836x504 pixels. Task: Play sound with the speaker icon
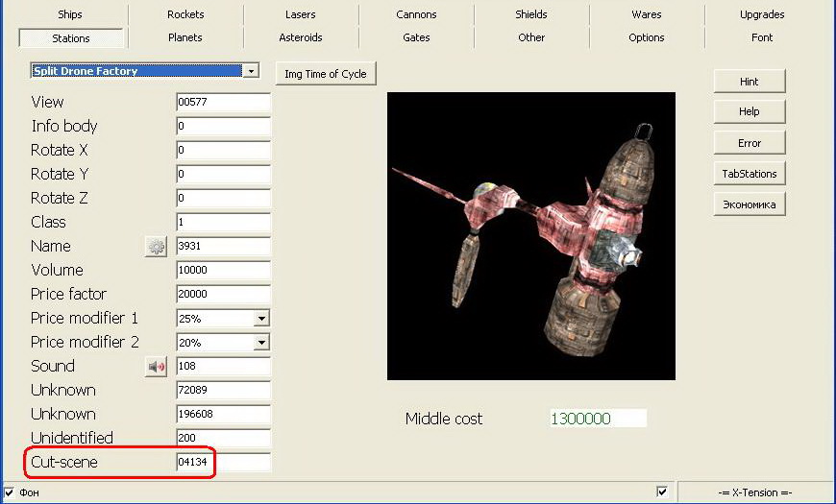(156, 367)
